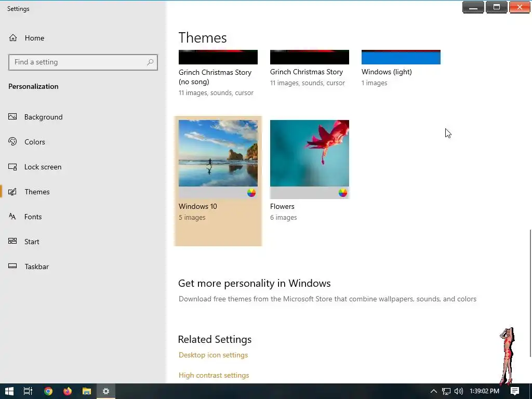
Task: Select Grinch Christmas Story (no song) theme
Action: tap(218, 73)
